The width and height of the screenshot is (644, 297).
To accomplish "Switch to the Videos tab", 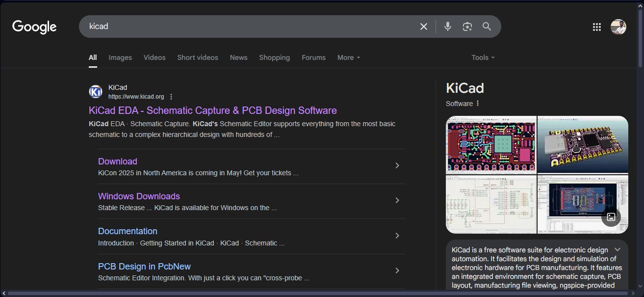I will (x=155, y=57).
